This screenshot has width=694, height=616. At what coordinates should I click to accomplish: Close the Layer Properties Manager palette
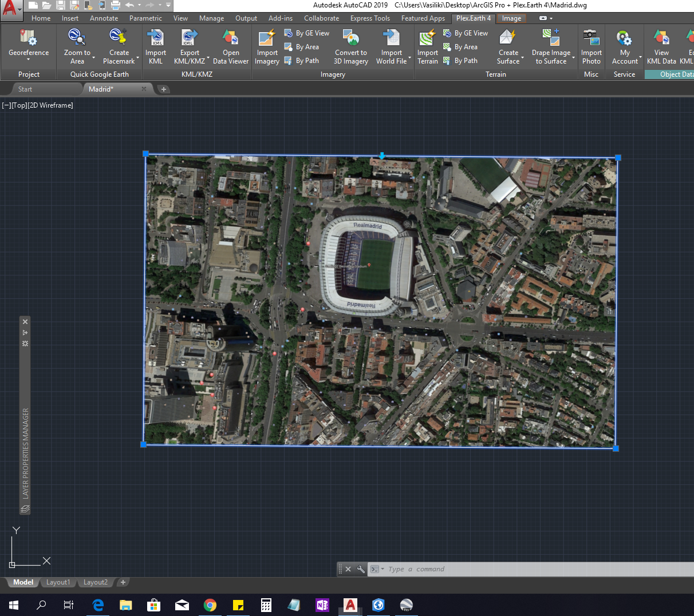(x=25, y=322)
